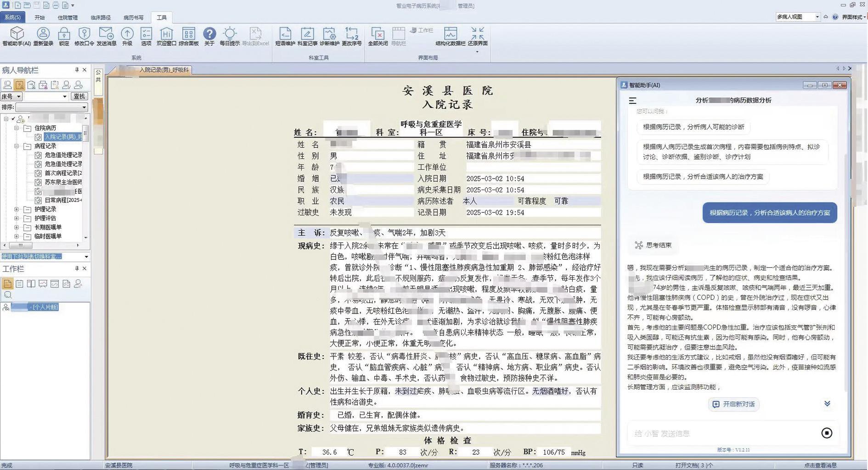Open 修改口令 password change
Viewport: 868px width, 470px height.
pos(84,36)
